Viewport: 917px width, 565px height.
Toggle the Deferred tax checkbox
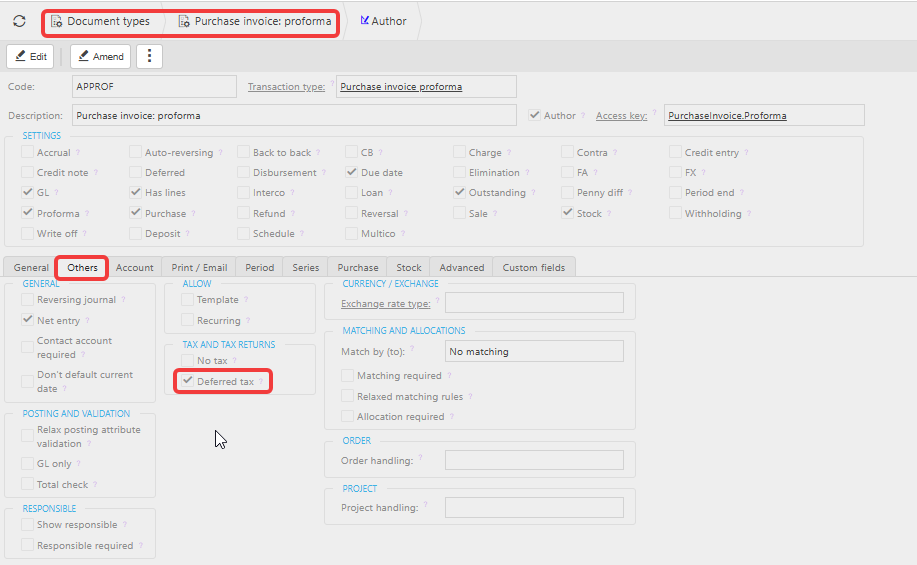[188, 381]
